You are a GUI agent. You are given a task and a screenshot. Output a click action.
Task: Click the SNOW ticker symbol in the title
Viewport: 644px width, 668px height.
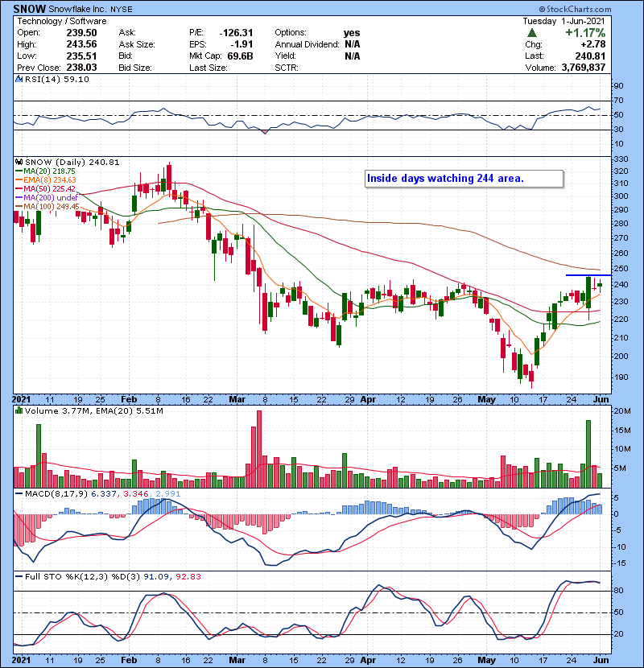tap(30, 9)
